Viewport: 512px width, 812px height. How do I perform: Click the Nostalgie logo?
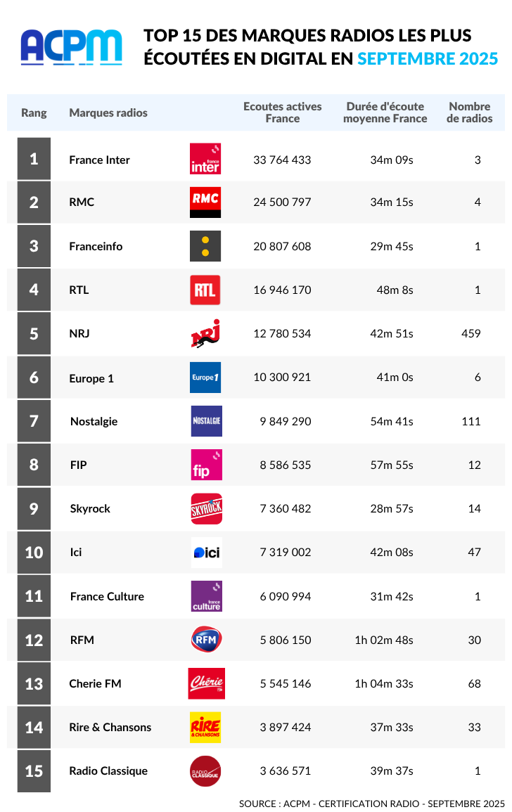point(206,421)
